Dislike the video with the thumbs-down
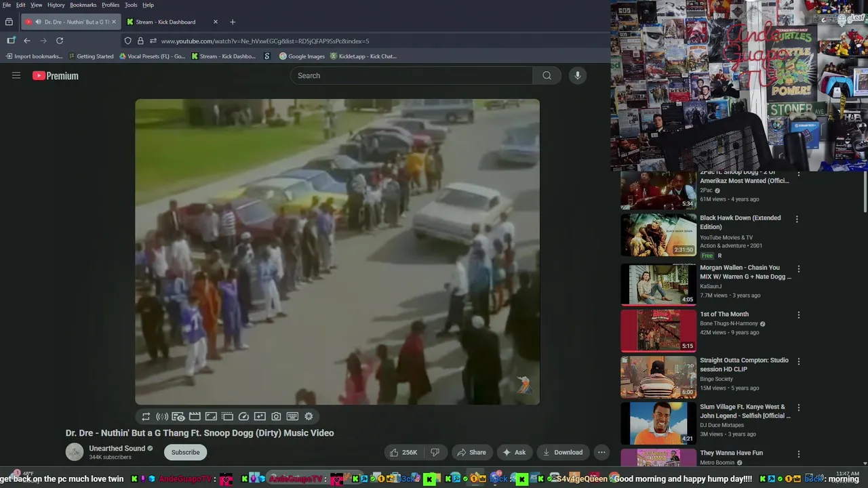This screenshot has width=868, height=488. [435, 452]
